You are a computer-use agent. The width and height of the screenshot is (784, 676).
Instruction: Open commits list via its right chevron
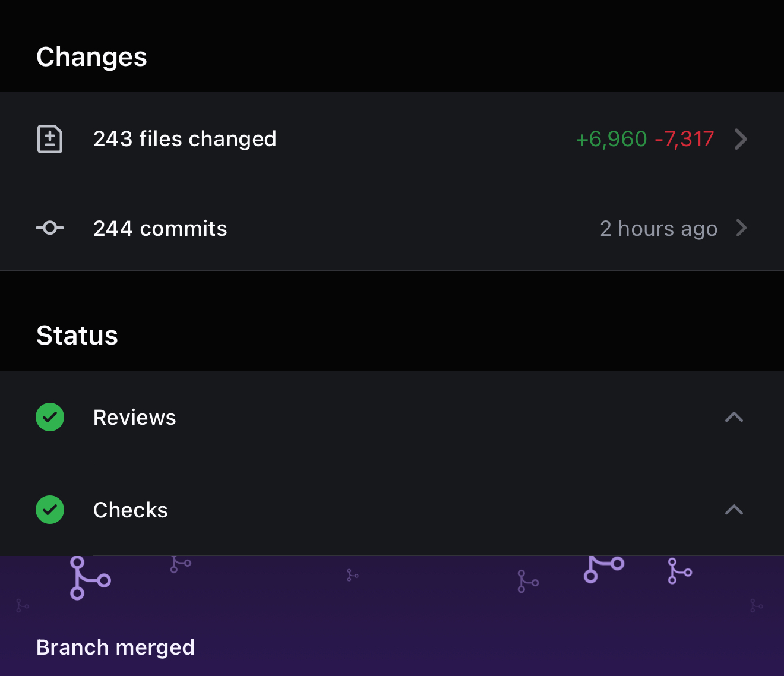click(x=741, y=228)
